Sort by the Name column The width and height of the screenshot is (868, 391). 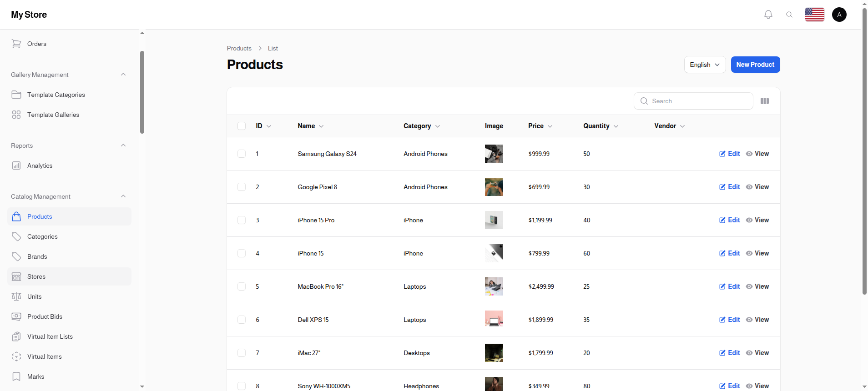point(311,126)
